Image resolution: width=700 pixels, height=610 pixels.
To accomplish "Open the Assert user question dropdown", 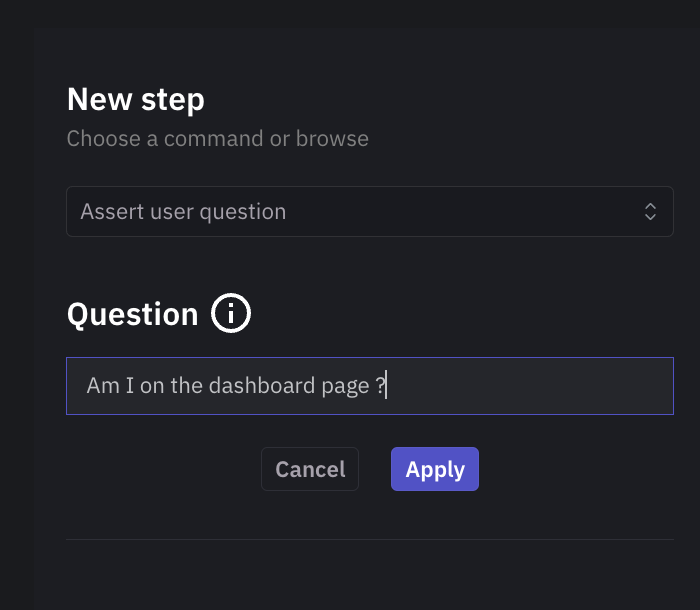I will [369, 212].
